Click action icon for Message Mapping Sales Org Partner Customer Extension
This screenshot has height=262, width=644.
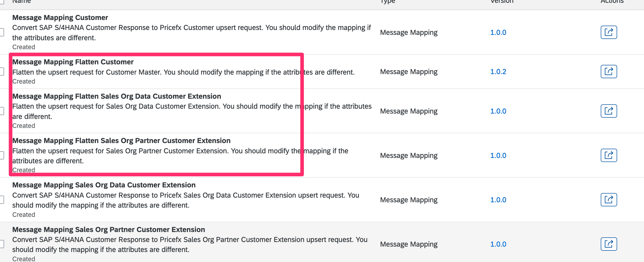(x=608, y=244)
